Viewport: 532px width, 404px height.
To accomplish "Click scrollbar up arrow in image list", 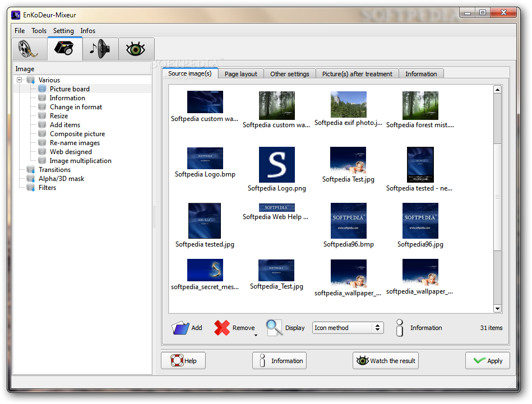I will [x=497, y=90].
